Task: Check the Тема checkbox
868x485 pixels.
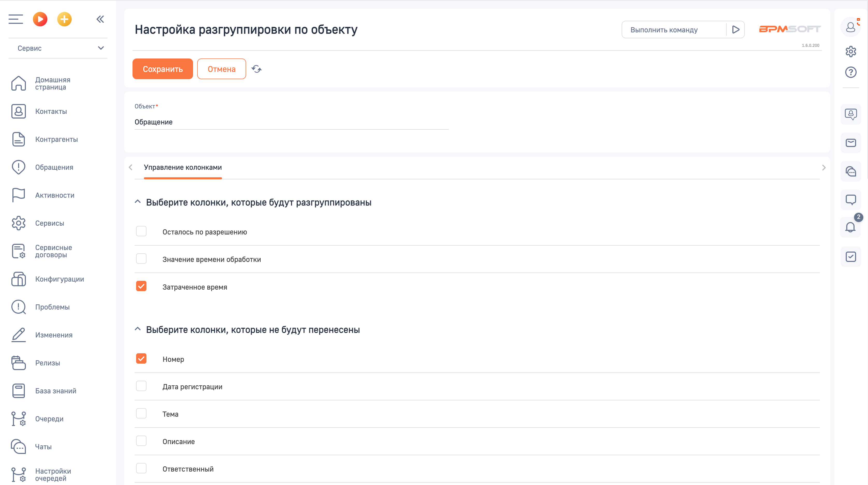Action: point(141,414)
